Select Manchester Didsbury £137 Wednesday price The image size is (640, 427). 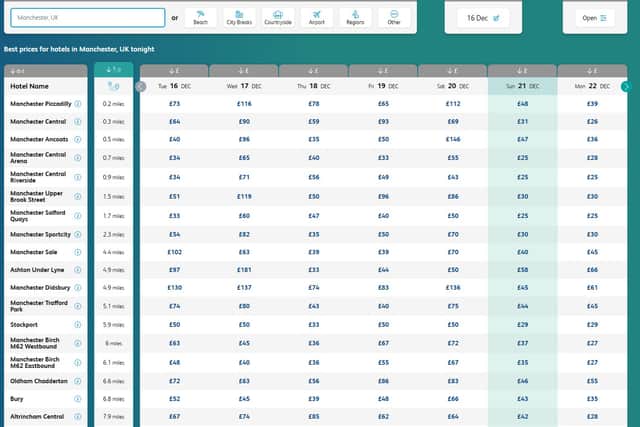click(244, 287)
